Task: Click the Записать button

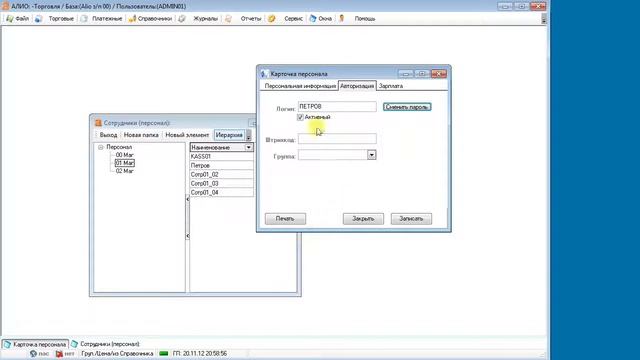Action: 411,219
